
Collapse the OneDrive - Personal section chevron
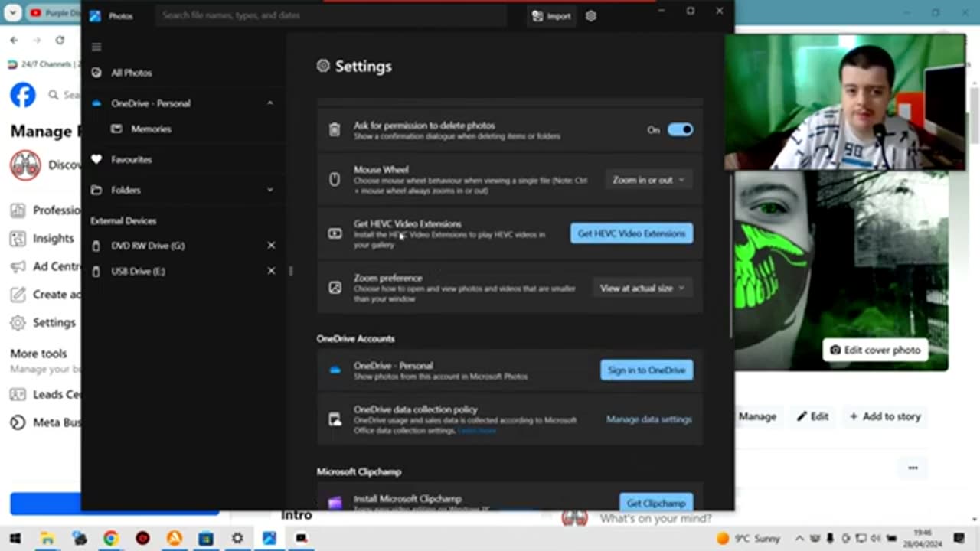tap(269, 103)
